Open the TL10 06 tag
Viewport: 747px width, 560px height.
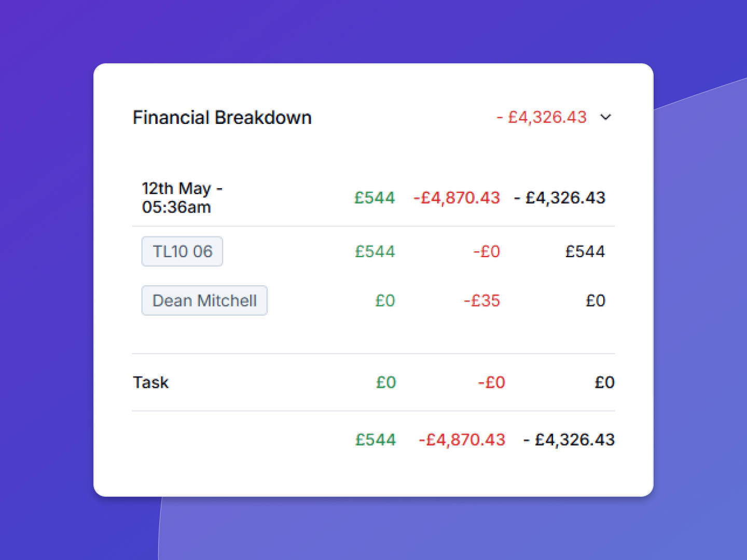tap(182, 251)
